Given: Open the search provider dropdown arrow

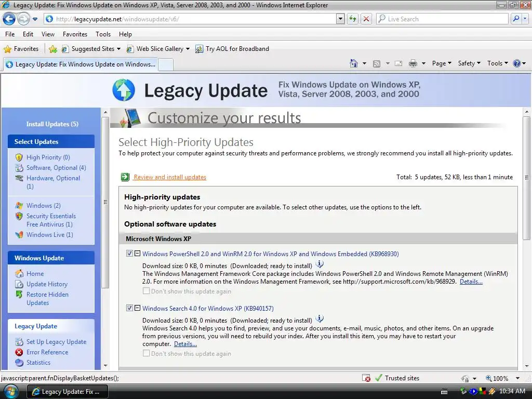Looking at the screenshot, I should pyautogui.click(x=525, y=19).
